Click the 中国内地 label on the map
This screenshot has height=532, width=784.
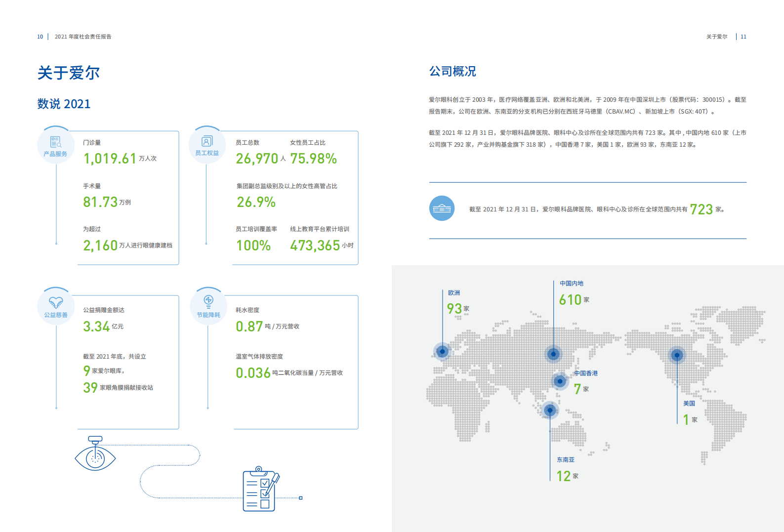tap(572, 284)
